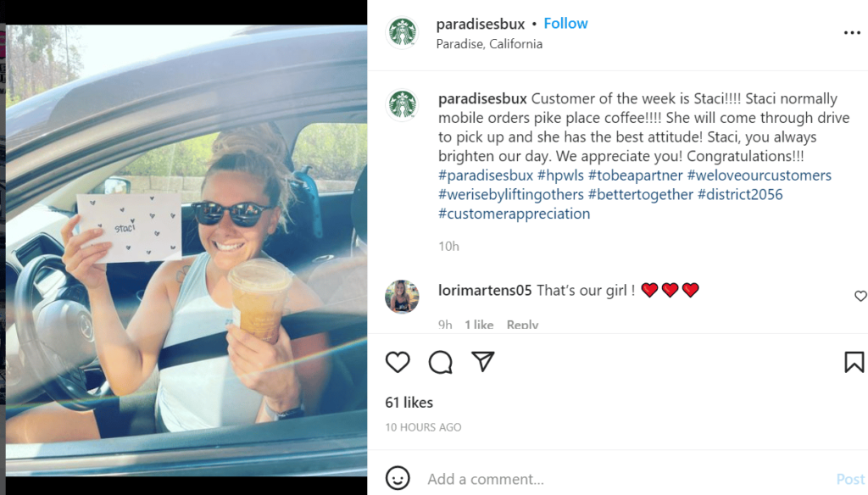Reply to lorimartens05's comment
This screenshot has width=868, height=495.
[522, 325]
